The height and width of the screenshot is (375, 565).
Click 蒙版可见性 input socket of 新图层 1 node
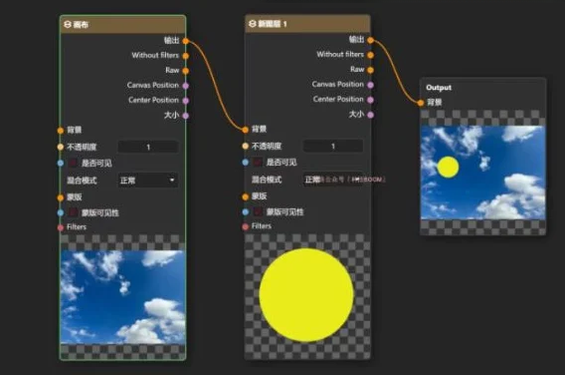(x=245, y=212)
